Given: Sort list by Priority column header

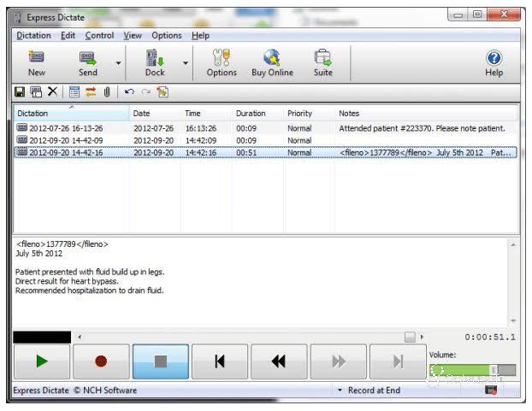Looking at the screenshot, I should (309, 113).
